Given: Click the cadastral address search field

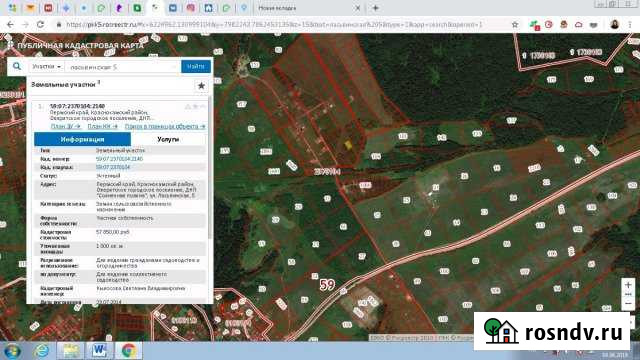Looking at the screenshot, I should 122,67.
